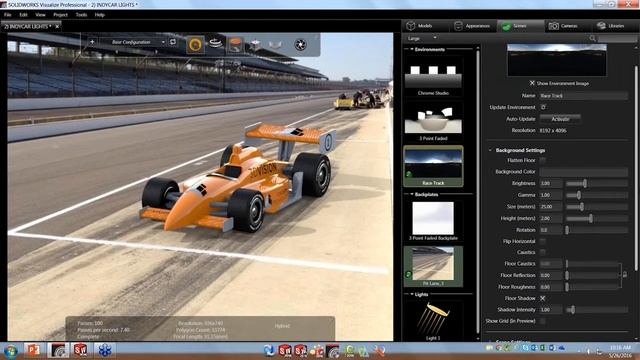Toggle the Floor Shadow checkbox
The width and height of the screenshot is (640, 360).
(543, 298)
